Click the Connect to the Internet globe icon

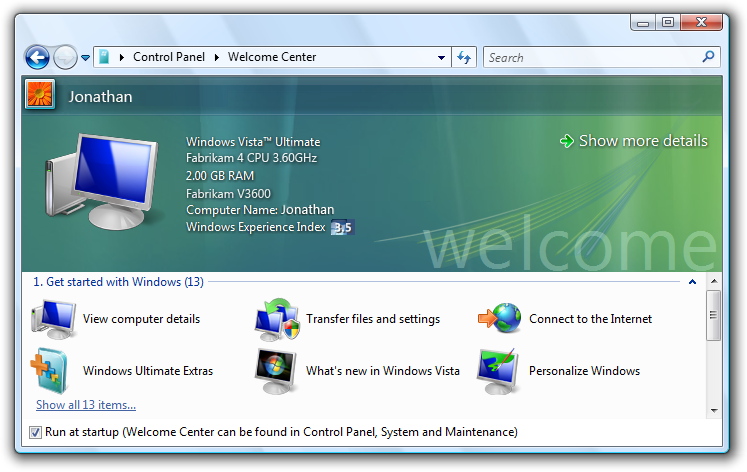pyautogui.click(x=500, y=318)
